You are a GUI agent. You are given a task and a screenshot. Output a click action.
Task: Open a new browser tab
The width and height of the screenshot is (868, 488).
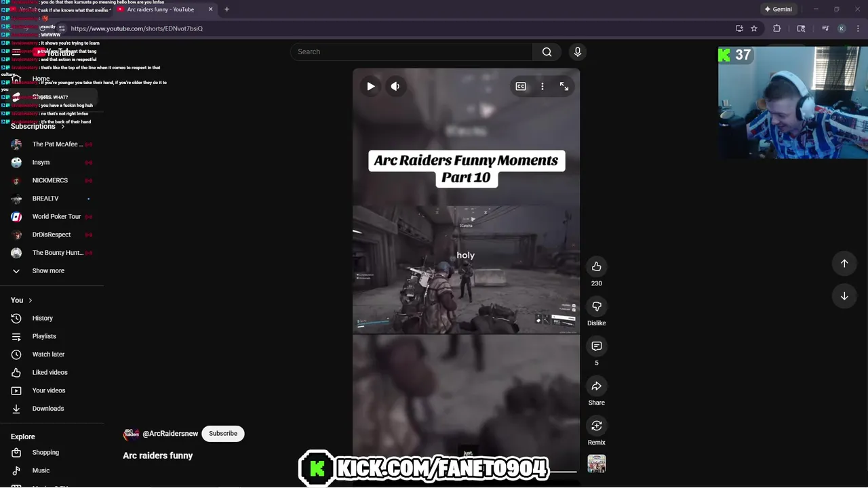[226, 9]
